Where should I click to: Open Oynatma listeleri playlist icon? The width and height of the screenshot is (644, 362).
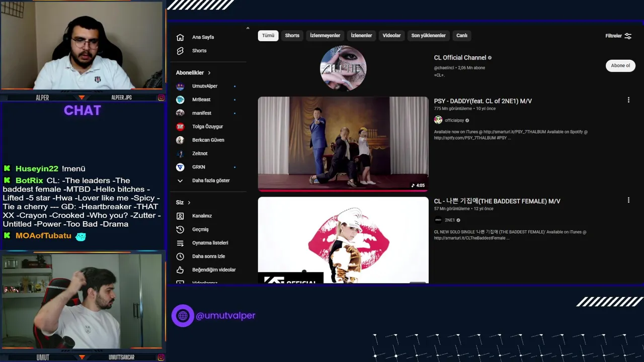click(x=180, y=243)
